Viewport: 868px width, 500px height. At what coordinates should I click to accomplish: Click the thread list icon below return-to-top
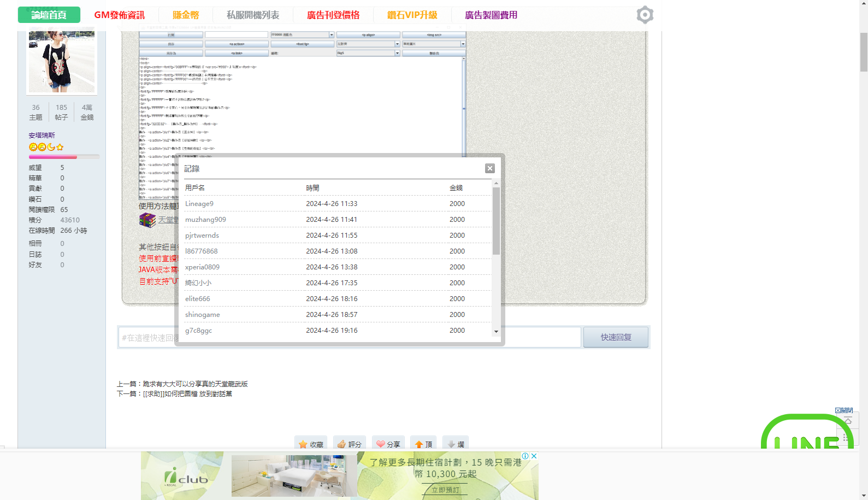tap(848, 437)
